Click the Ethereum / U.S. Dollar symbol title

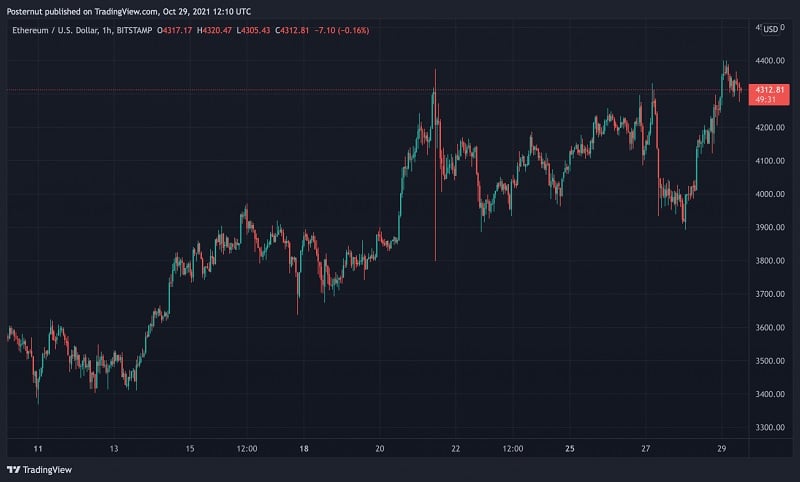click(55, 31)
